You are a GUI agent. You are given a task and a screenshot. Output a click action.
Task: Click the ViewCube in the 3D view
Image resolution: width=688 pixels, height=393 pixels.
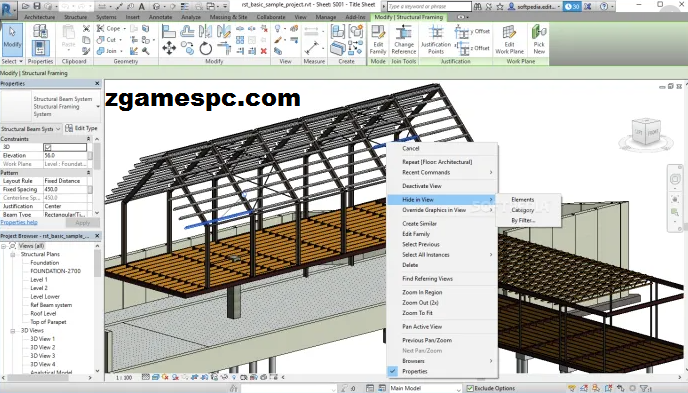click(646, 132)
